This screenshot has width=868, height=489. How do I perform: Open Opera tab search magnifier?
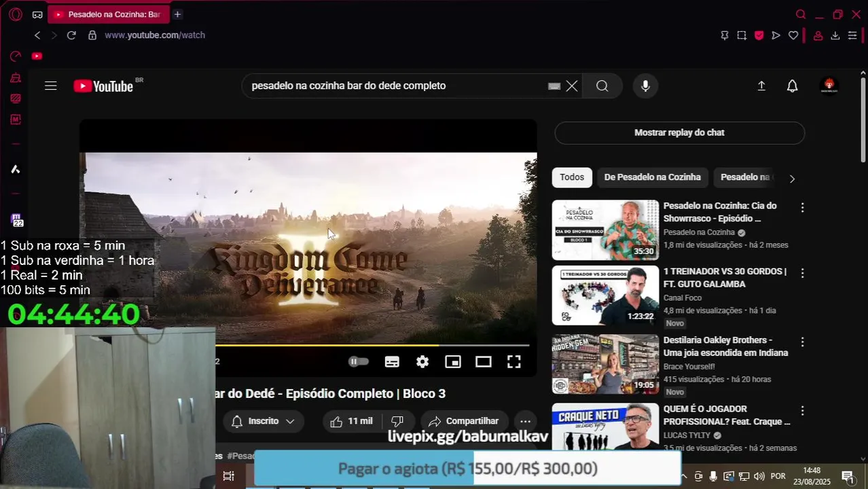pyautogui.click(x=801, y=14)
